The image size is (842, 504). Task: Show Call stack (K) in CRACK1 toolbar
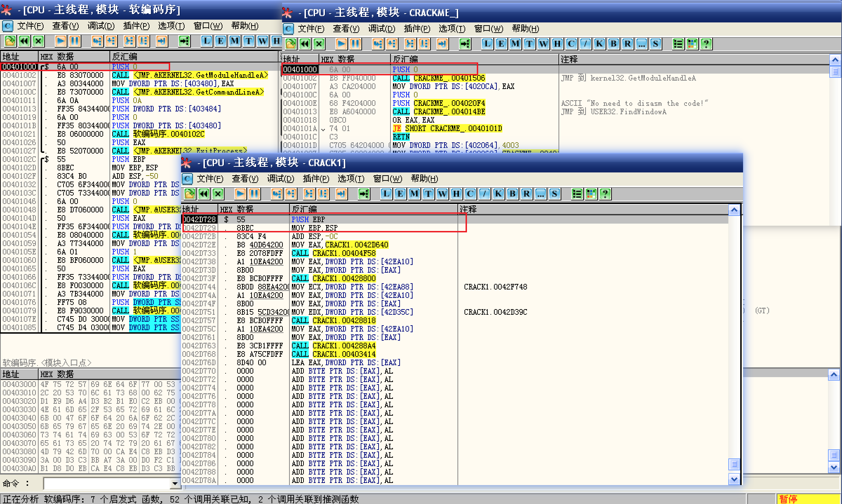coord(499,194)
